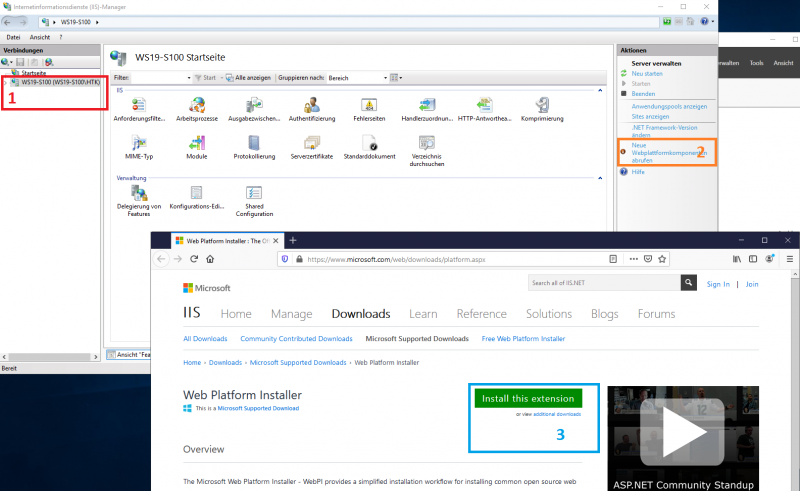Bookmark the page with star icon
Image resolution: width=800 pixels, height=491 pixels.
click(x=662, y=258)
